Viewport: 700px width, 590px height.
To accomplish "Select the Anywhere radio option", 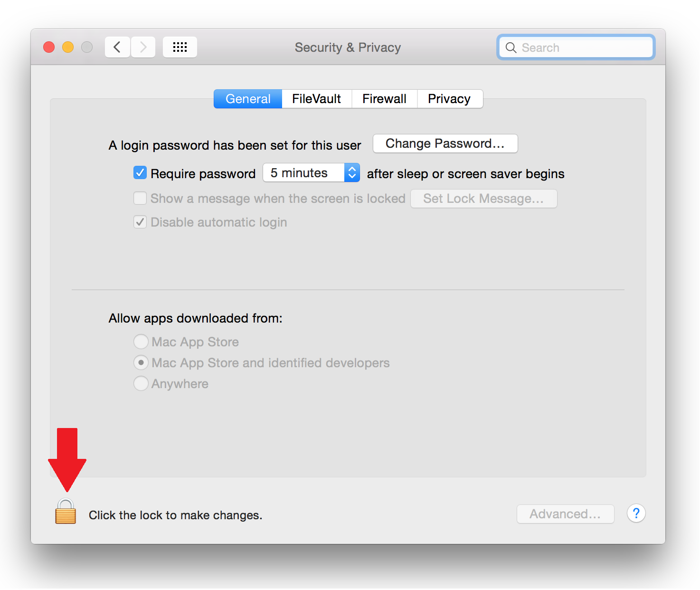I will (141, 383).
